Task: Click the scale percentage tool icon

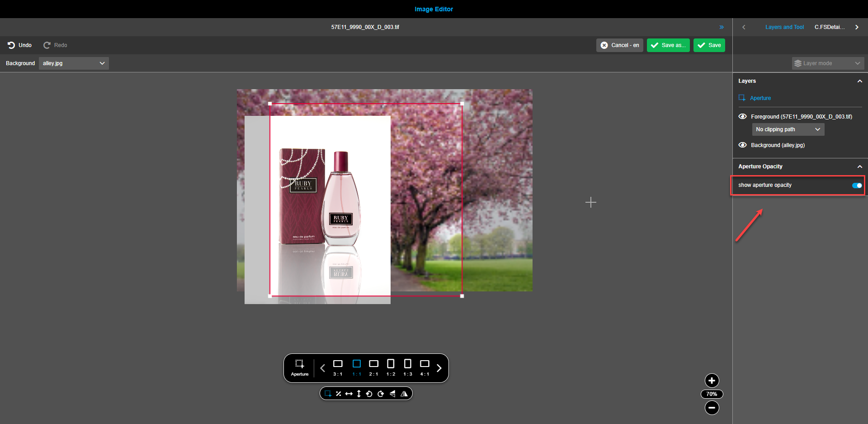Action: [339, 393]
